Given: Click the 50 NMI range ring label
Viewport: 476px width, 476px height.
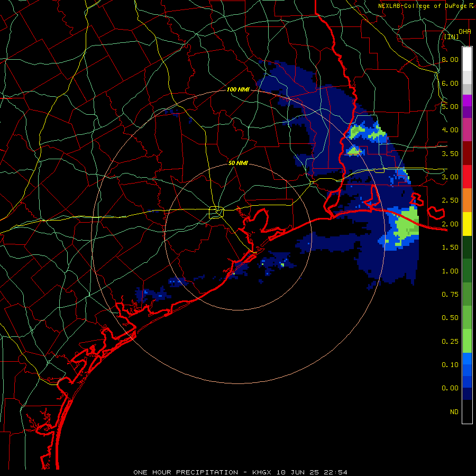Looking at the screenshot, I should (239, 163).
